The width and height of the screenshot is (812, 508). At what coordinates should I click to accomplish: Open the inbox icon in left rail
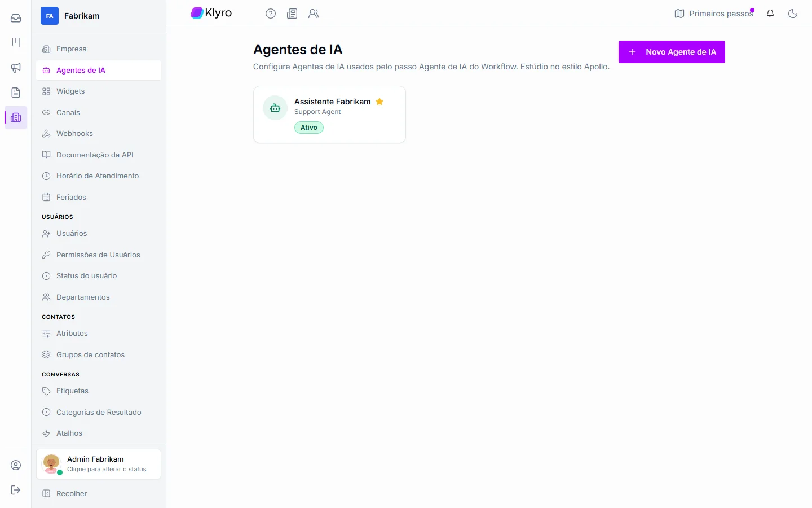tap(16, 18)
